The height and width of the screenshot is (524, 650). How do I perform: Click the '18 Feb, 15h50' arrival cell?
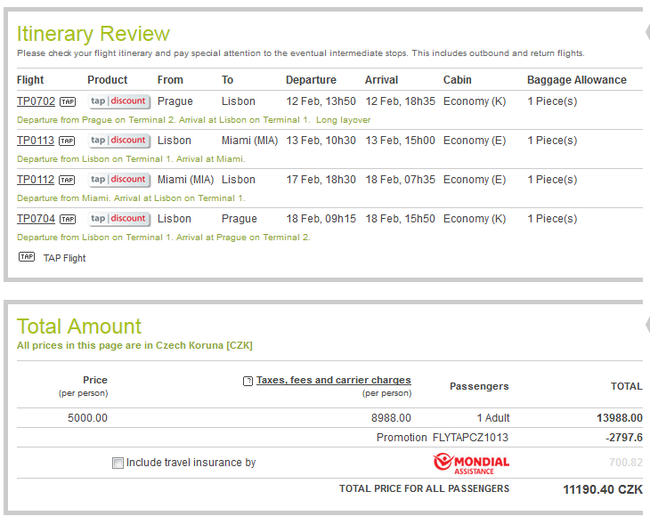pos(400,218)
